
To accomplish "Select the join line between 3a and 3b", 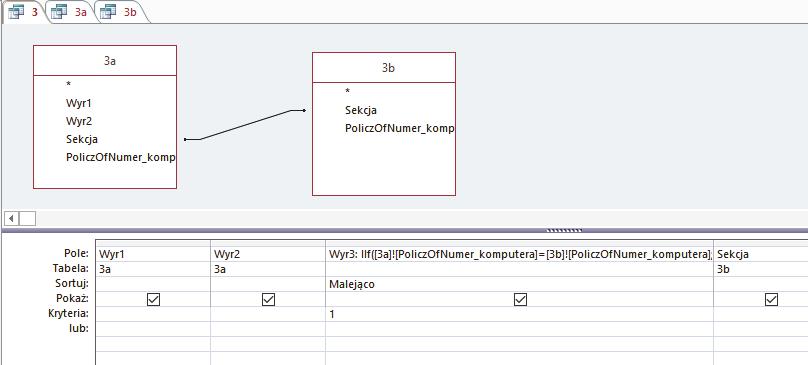I will 245,124.
